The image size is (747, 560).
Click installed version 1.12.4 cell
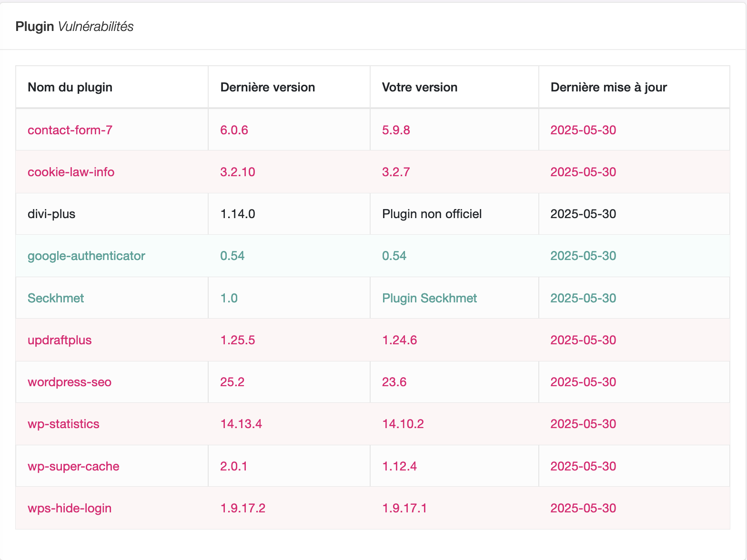400,466
